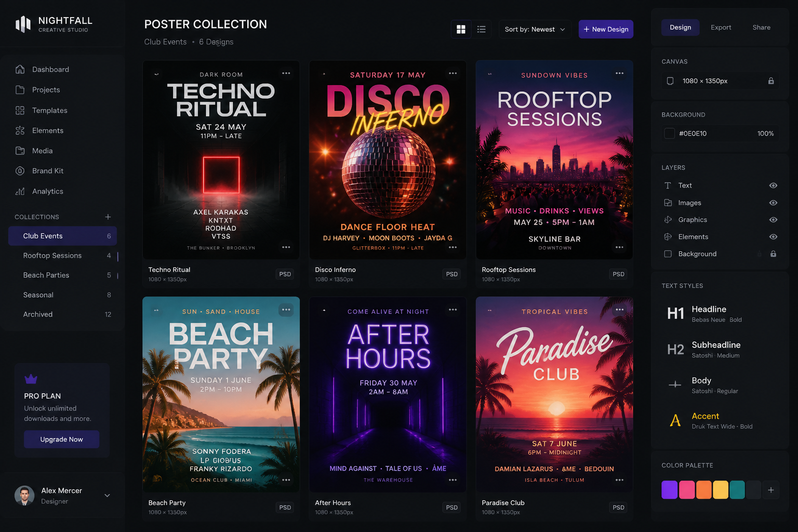Switch to grid view layout
Screen dimensions: 798x532
click(x=461, y=29)
